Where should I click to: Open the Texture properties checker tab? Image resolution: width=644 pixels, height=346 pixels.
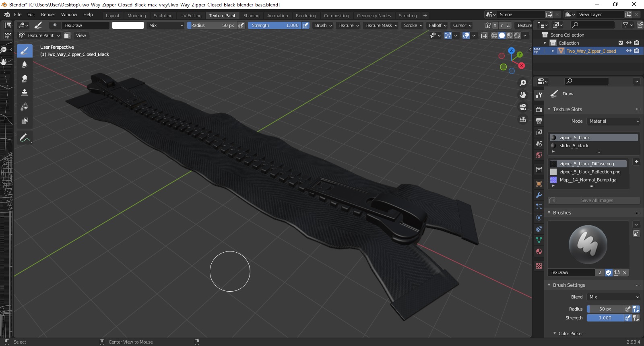tap(539, 266)
